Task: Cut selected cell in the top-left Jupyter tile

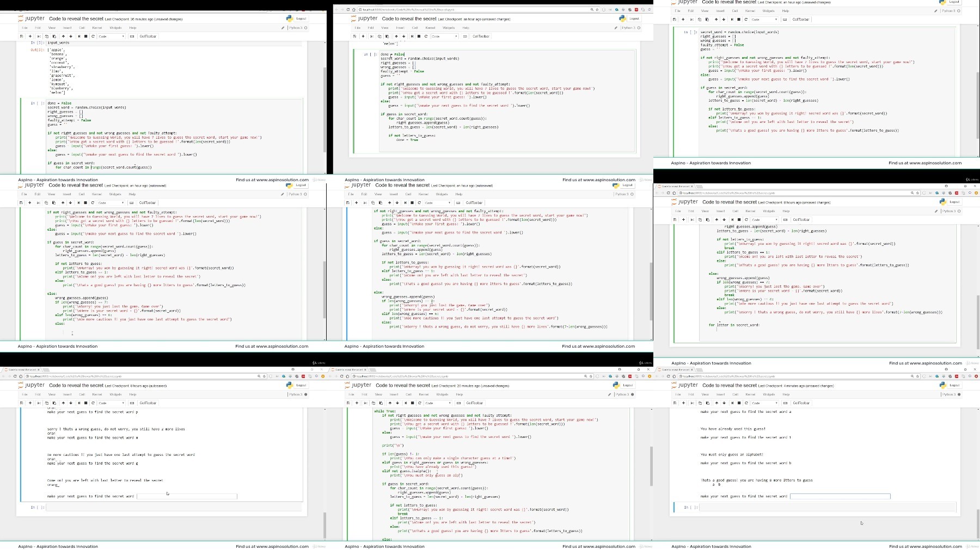Action: [x=39, y=36]
